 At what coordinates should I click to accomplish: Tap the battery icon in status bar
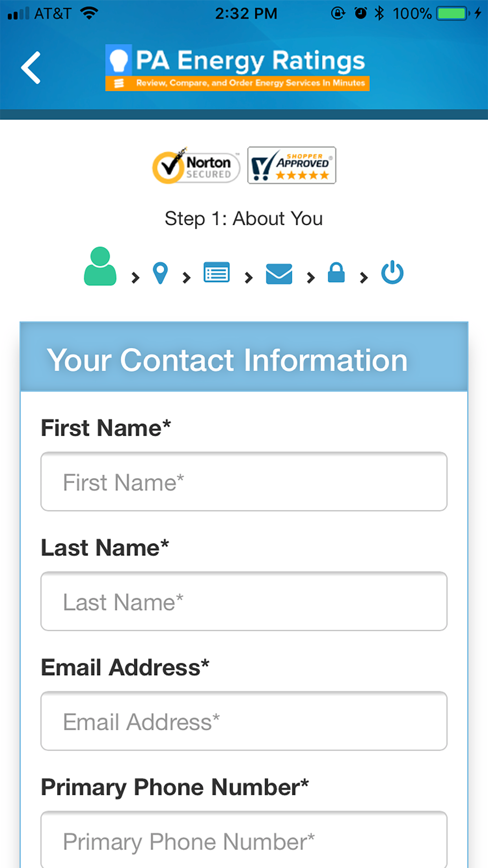click(453, 14)
